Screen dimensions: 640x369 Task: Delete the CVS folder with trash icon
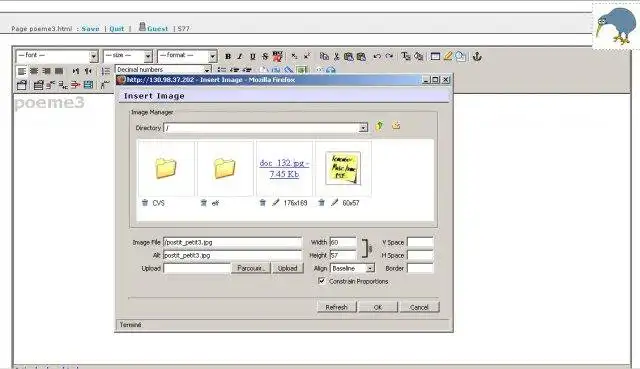tap(145, 202)
